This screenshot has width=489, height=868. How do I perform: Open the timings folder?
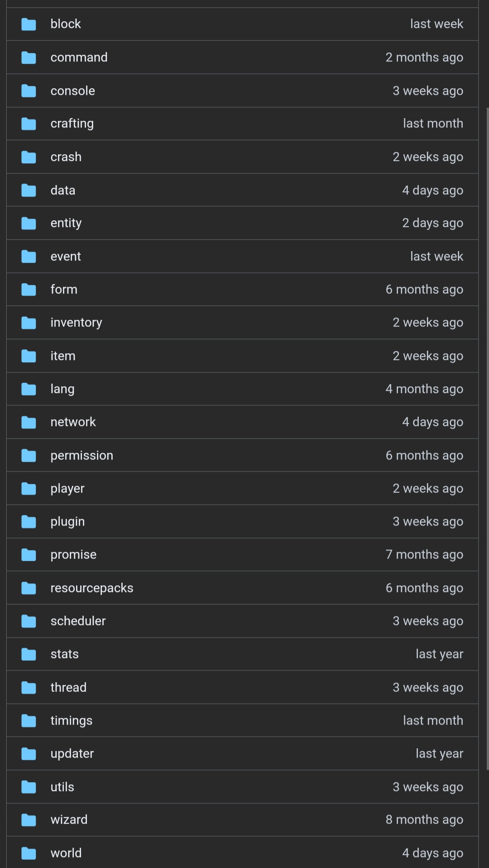[x=71, y=721]
